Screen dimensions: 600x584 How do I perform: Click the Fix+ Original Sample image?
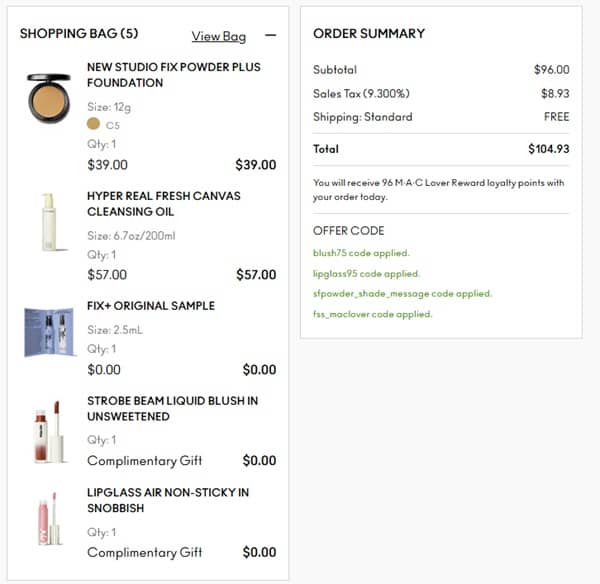pyautogui.click(x=49, y=331)
